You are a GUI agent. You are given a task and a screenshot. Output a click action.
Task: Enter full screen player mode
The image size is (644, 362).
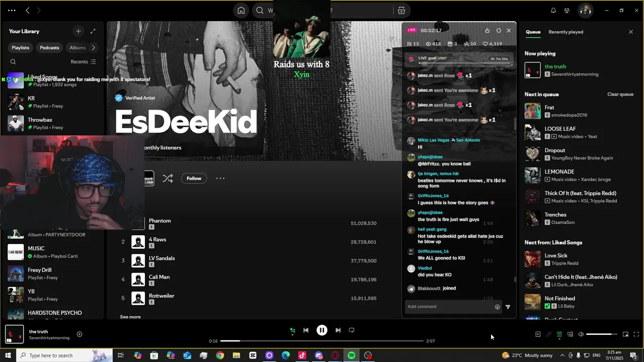tap(636, 334)
